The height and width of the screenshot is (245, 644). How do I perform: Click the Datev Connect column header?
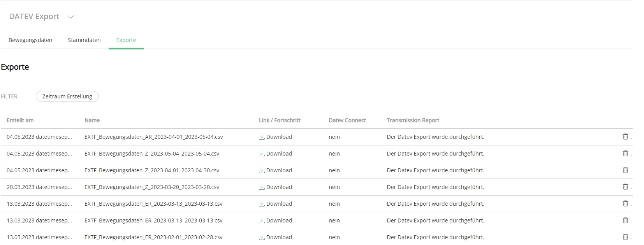[347, 120]
